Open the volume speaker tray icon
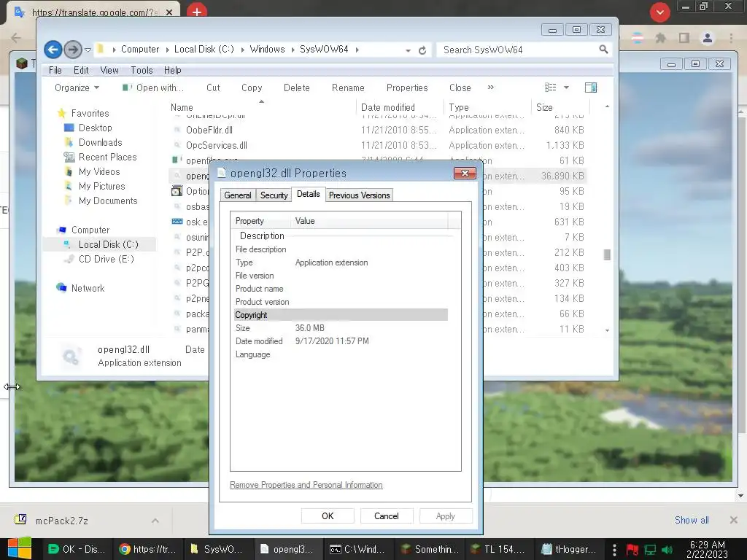Viewport: 747px width, 560px height. [667, 550]
